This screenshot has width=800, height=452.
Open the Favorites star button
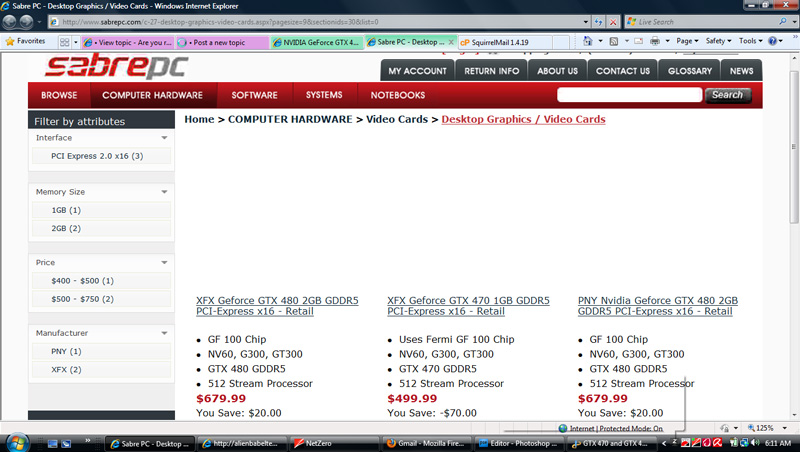[x=25, y=41]
